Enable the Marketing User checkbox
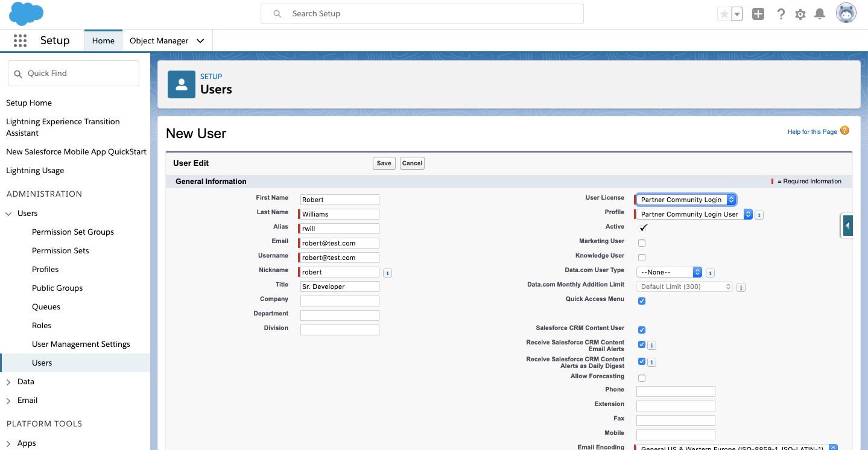The image size is (868, 450). click(642, 243)
